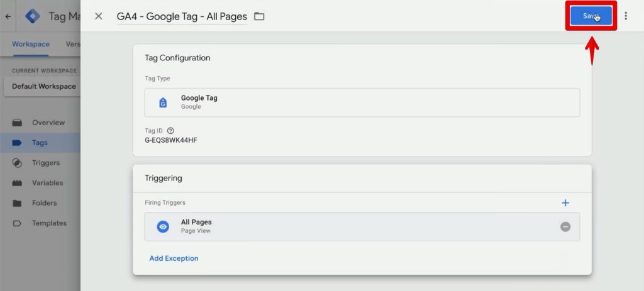Click the Tags label icon
This screenshot has width=644, height=291.
coord(17,143)
